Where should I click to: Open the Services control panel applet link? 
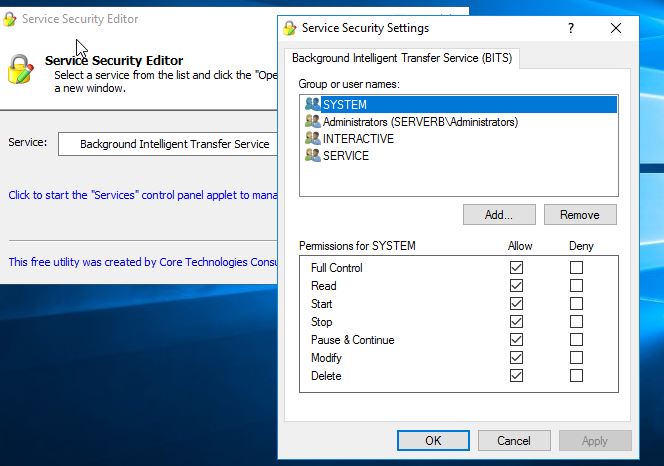coord(143,195)
